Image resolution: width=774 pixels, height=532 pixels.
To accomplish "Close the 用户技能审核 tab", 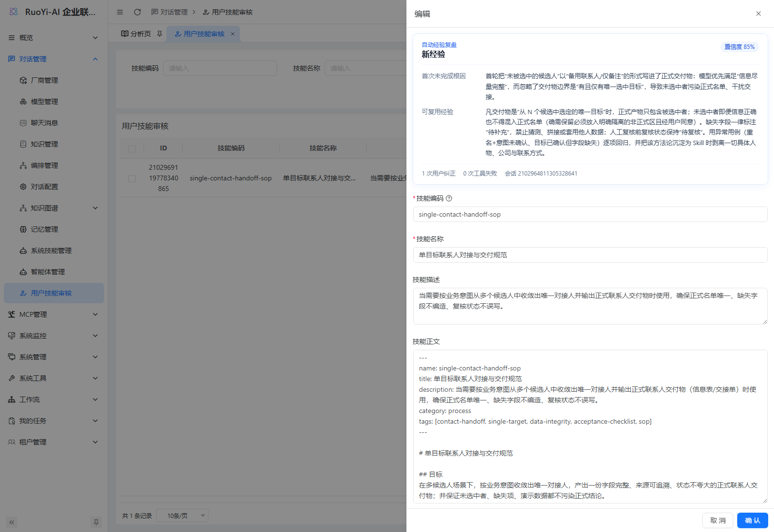I will click(x=233, y=34).
